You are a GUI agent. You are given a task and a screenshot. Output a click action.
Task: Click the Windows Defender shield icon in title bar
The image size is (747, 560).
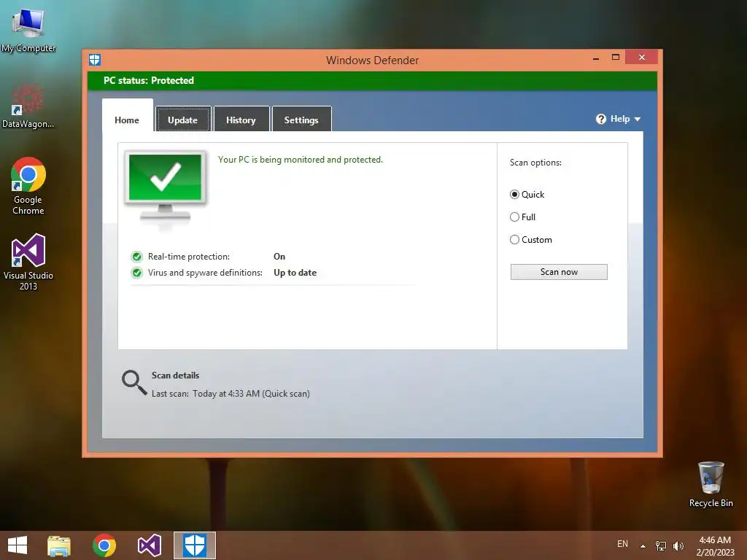95,60
